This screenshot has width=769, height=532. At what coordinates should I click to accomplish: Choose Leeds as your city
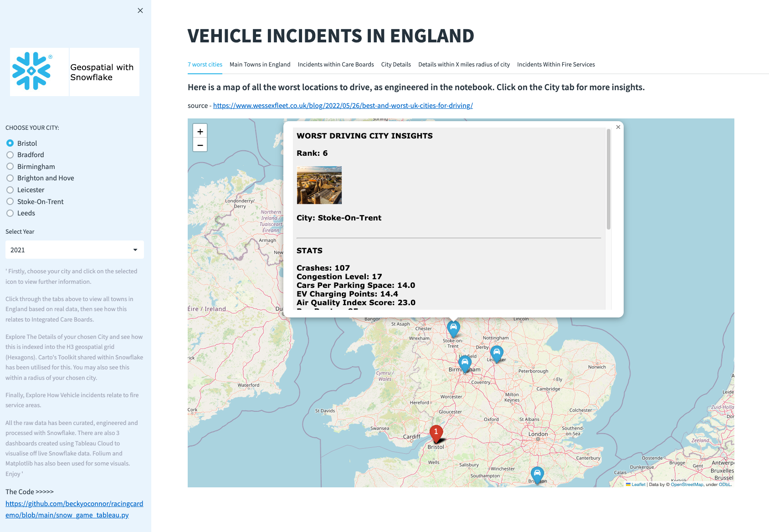[x=10, y=213]
